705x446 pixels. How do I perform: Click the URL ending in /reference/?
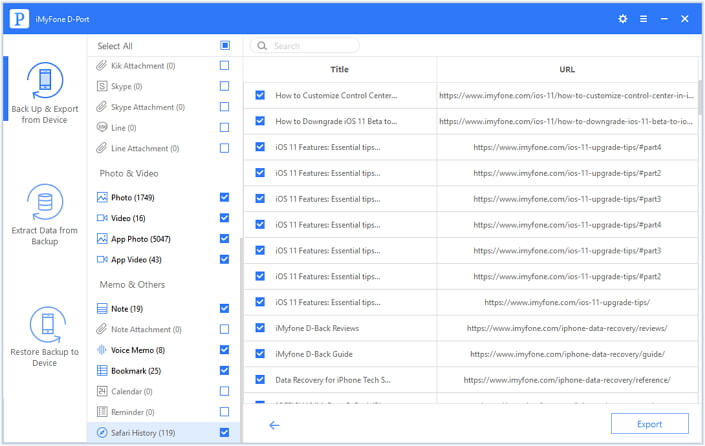point(567,380)
